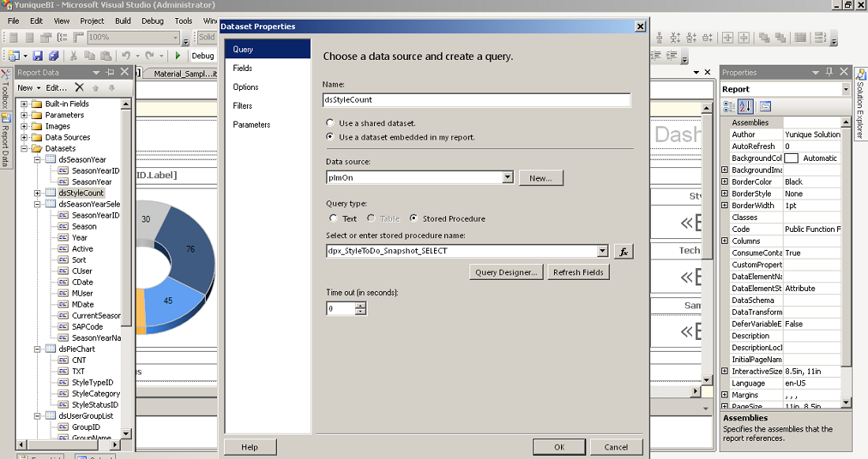Expand the Built-in Fields folder
The height and width of the screenshot is (459, 868).
pyautogui.click(x=24, y=104)
